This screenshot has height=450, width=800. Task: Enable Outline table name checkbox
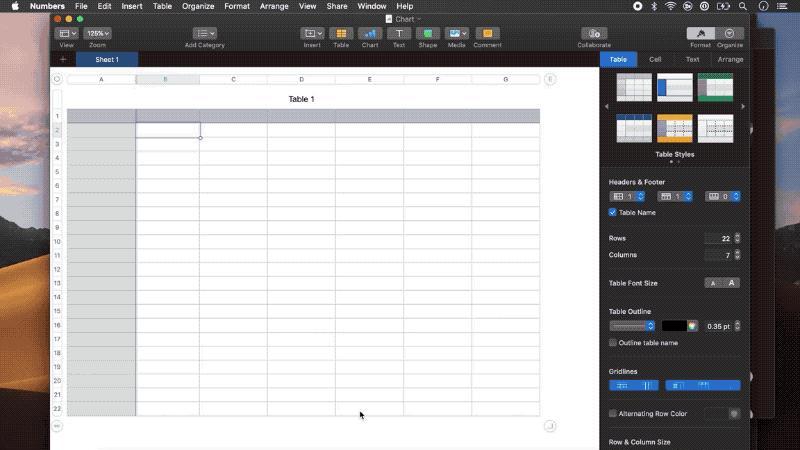click(x=612, y=343)
